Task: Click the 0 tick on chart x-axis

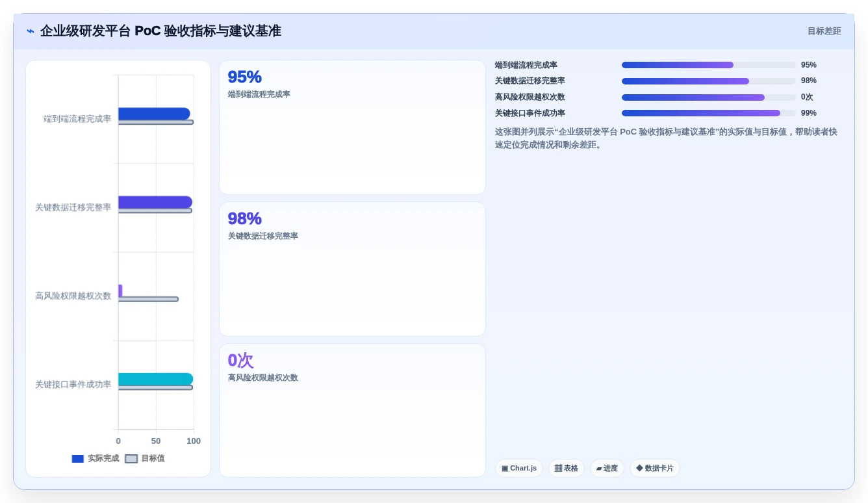Action: pos(118,441)
